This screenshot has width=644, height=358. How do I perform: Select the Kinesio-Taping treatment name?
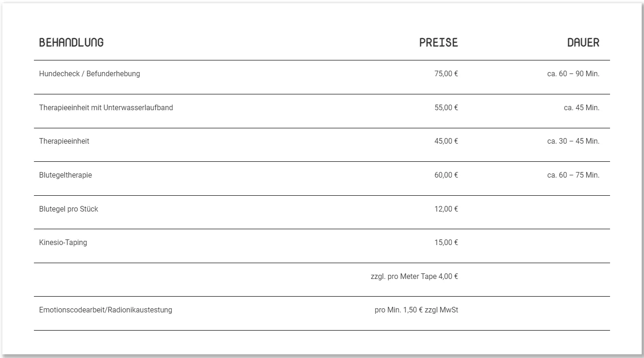63,243
